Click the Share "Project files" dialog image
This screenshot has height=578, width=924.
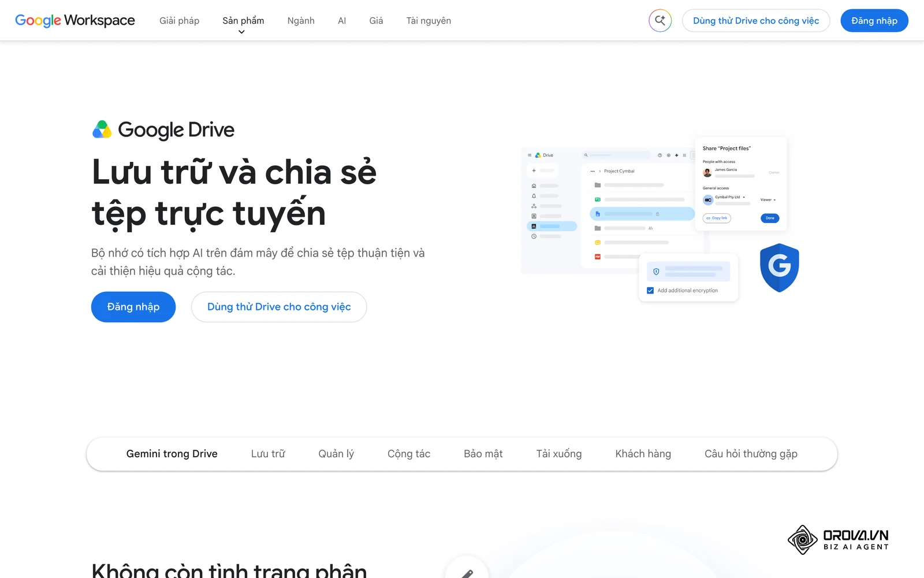(x=741, y=184)
